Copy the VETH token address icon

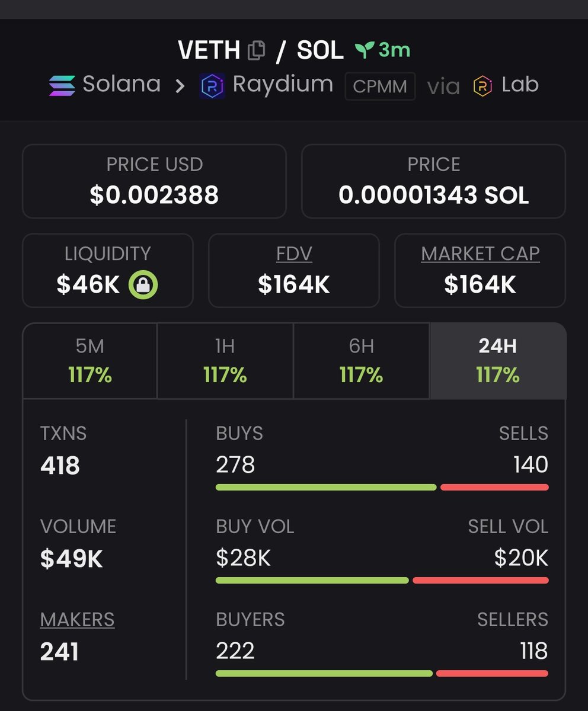(x=256, y=50)
